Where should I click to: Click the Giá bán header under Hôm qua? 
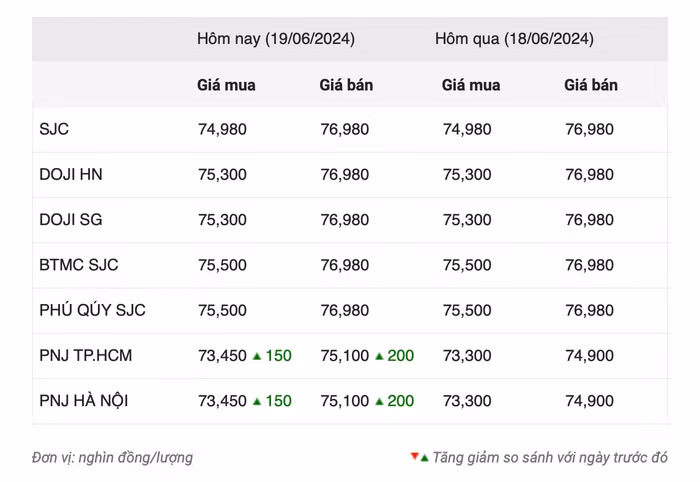591,85
